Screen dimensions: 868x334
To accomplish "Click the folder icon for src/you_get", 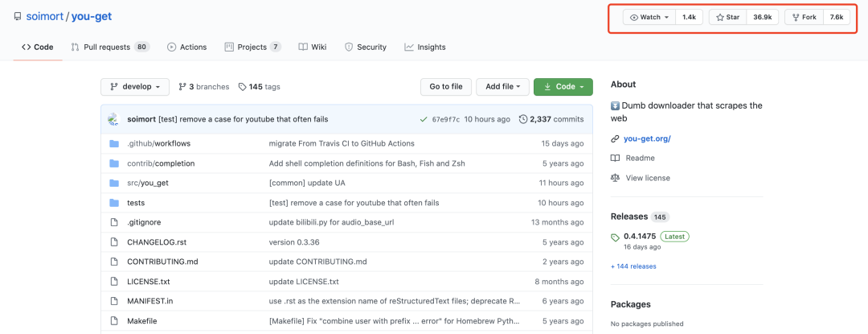I will click(114, 183).
